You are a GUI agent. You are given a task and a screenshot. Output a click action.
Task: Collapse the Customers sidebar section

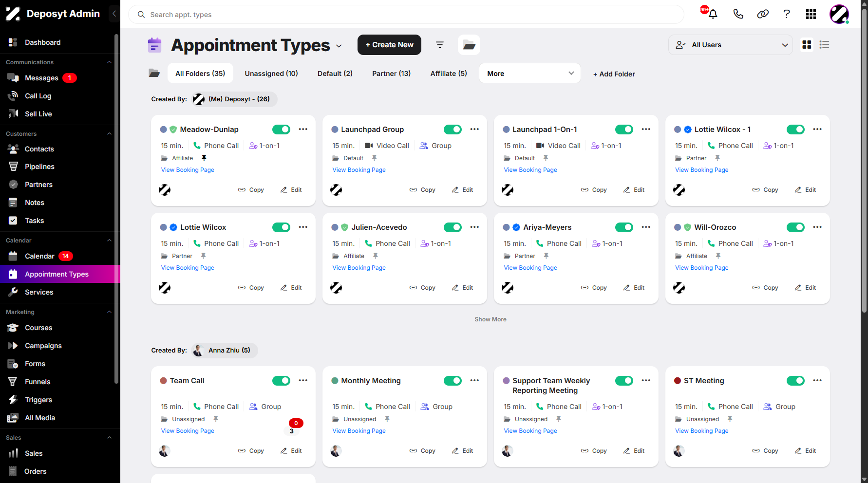[x=109, y=134]
